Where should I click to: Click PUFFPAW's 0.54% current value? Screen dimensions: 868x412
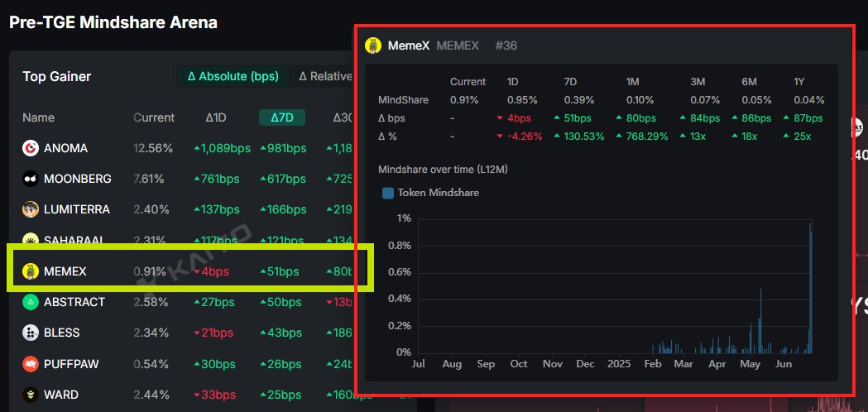pos(151,364)
